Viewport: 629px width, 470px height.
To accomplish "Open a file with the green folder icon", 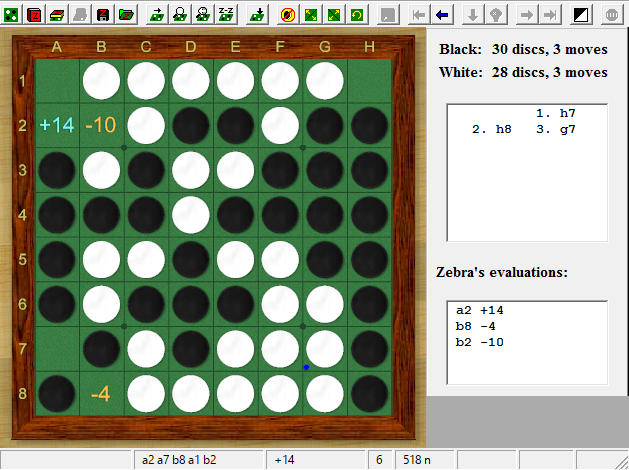I will point(126,15).
